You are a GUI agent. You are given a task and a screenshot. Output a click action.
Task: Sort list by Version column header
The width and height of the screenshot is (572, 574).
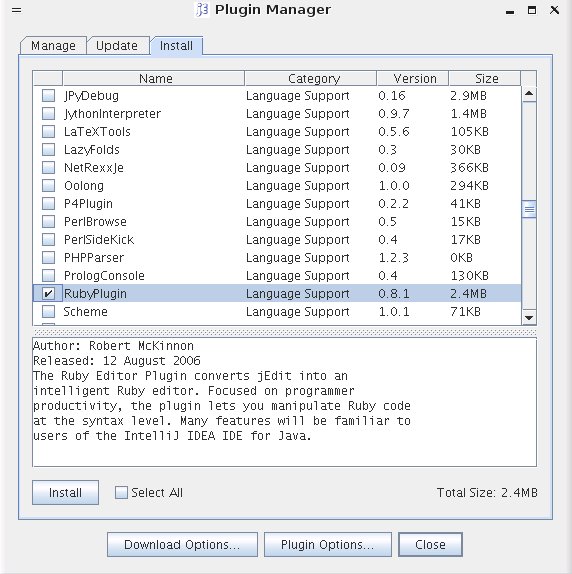pos(413,78)
